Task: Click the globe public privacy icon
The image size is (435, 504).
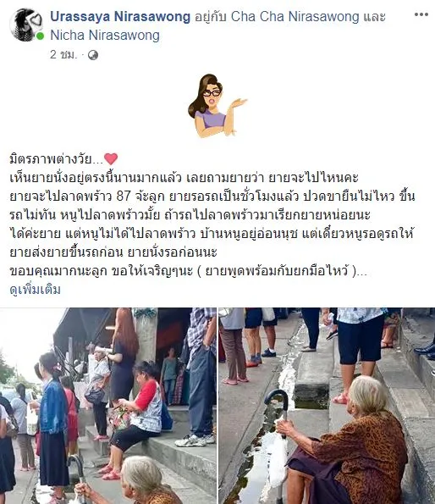Action: [93, 55]
